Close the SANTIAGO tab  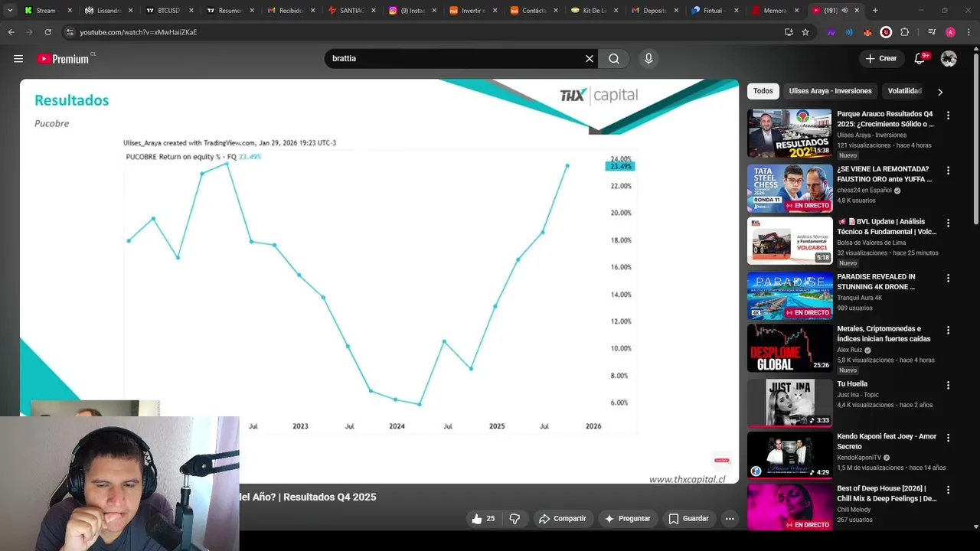coord(374,11)
